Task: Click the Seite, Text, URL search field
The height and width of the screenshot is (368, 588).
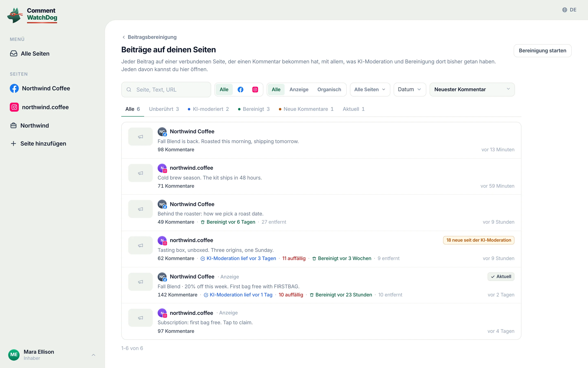Action: pyautogui.click(x=166, y=90)
